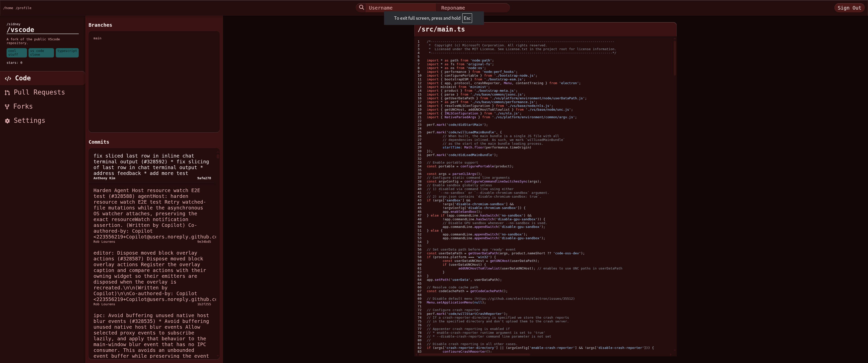Click commit hash 9e34bd5
Screen dimensions: 868x363
coord(204,242)
